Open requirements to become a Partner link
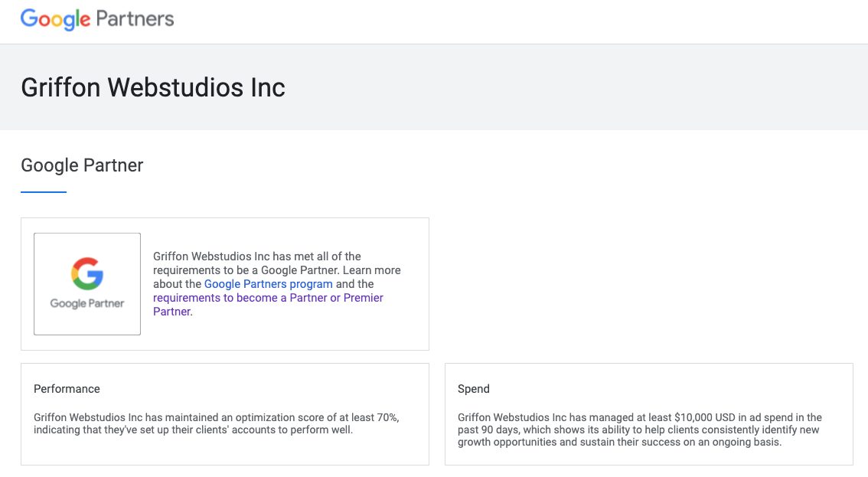868x477 pixels. 268,305
